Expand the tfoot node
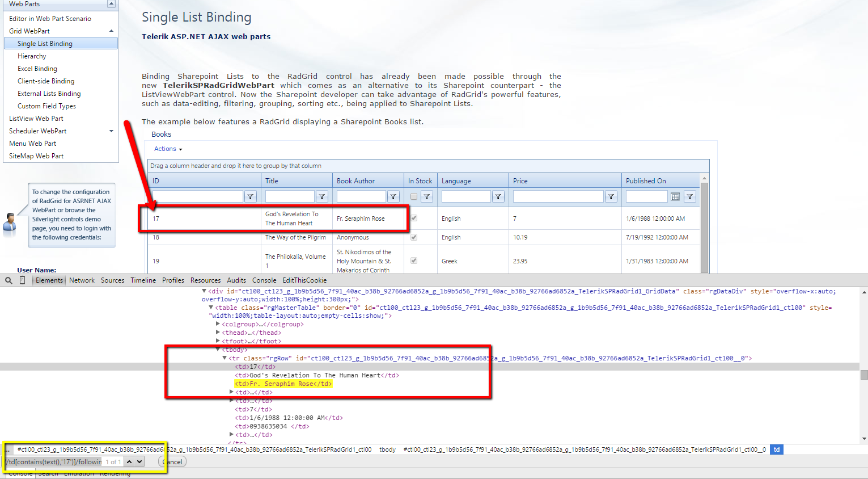 [x=218, y=341]
